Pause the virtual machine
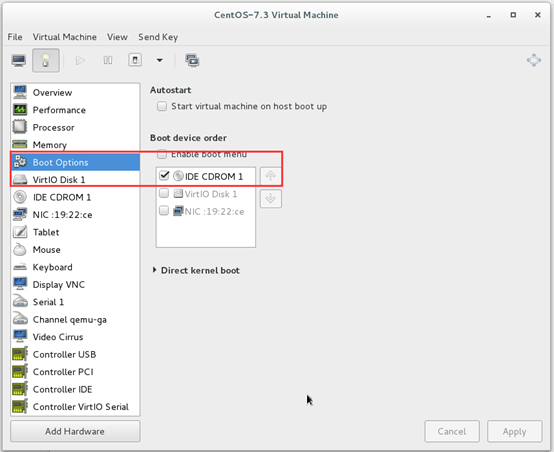The height and width of the screenshot is (452, 554). [108, 60]
